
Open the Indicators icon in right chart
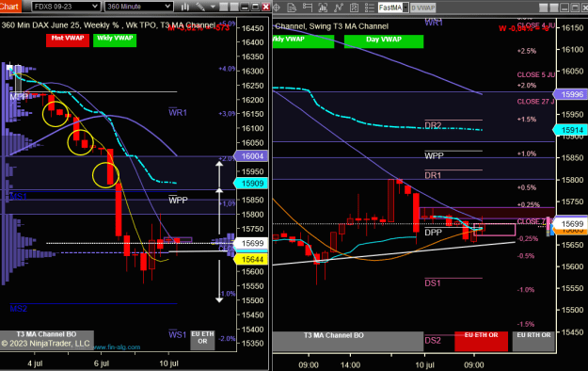click(x=323, y=8)
